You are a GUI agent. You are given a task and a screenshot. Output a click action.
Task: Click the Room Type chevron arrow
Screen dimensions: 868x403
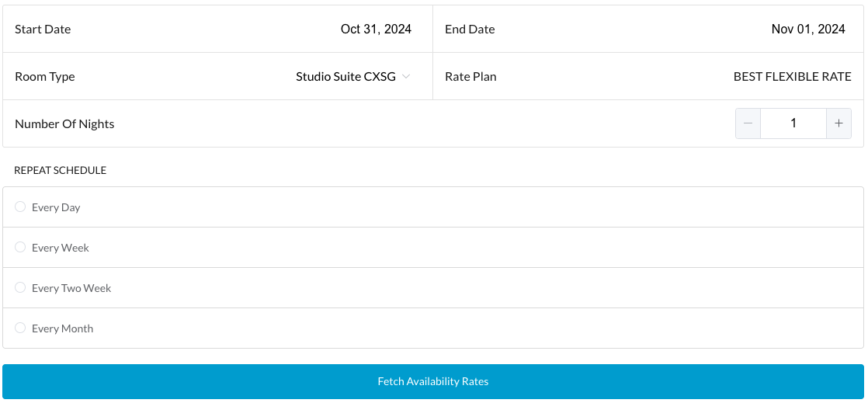click(x=406, y=76)
